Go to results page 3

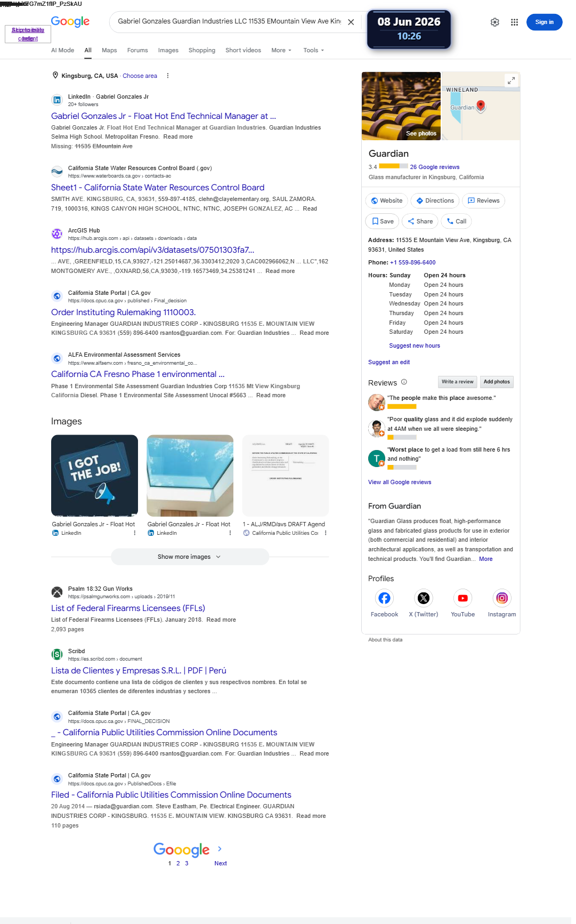pos(186,863)
